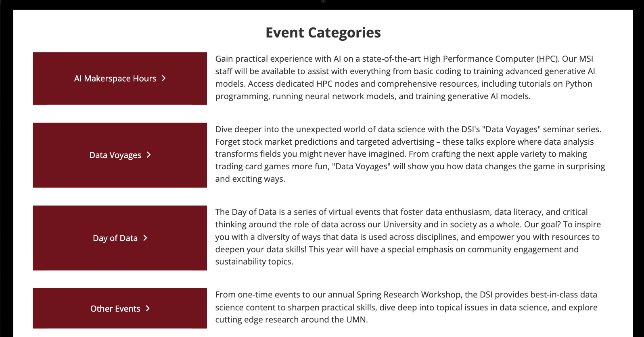
Task: Click the paragraph about High Performance Computer access
Action: [405, 77]
